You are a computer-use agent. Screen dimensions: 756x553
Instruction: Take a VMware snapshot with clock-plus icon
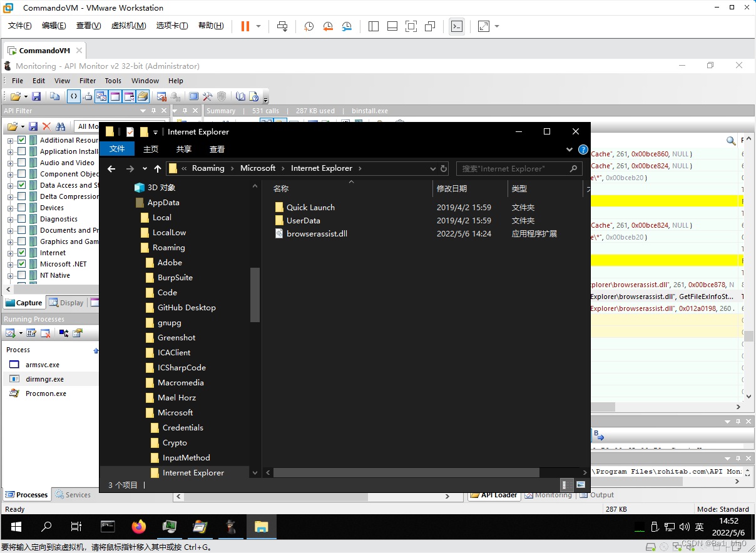(x=309, y=26)
